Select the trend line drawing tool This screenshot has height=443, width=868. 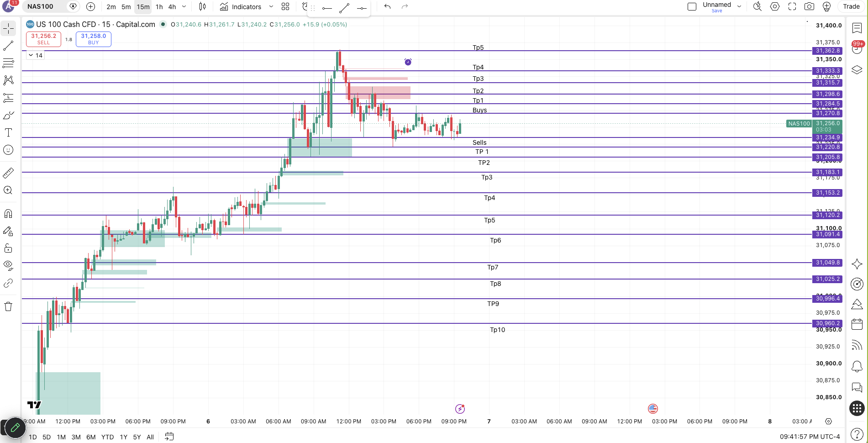tap(8, 46)
